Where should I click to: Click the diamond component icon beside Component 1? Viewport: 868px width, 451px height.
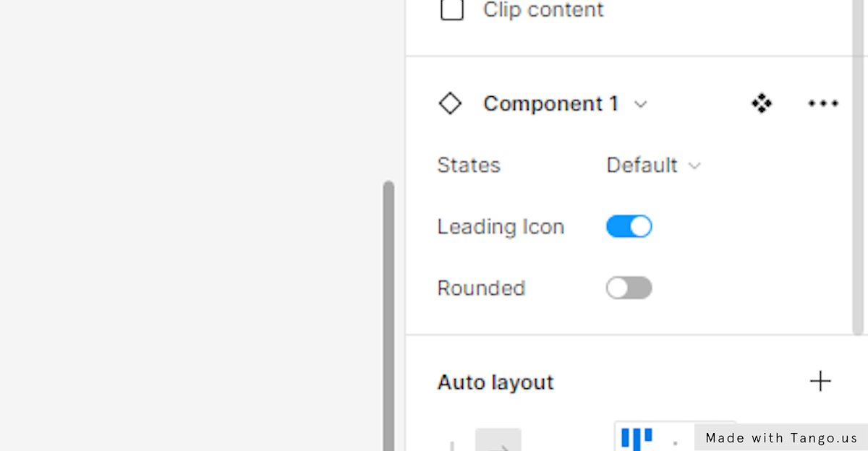coord(450,103)
